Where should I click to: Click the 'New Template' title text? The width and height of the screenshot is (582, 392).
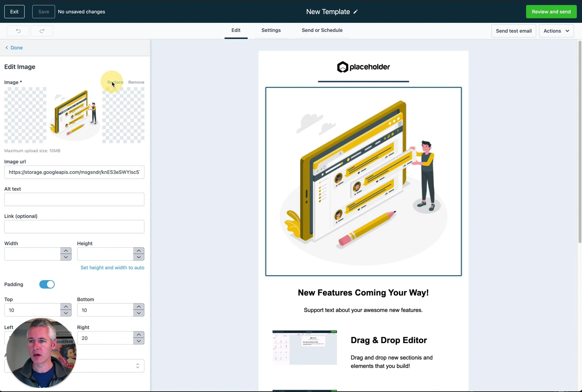328,12
